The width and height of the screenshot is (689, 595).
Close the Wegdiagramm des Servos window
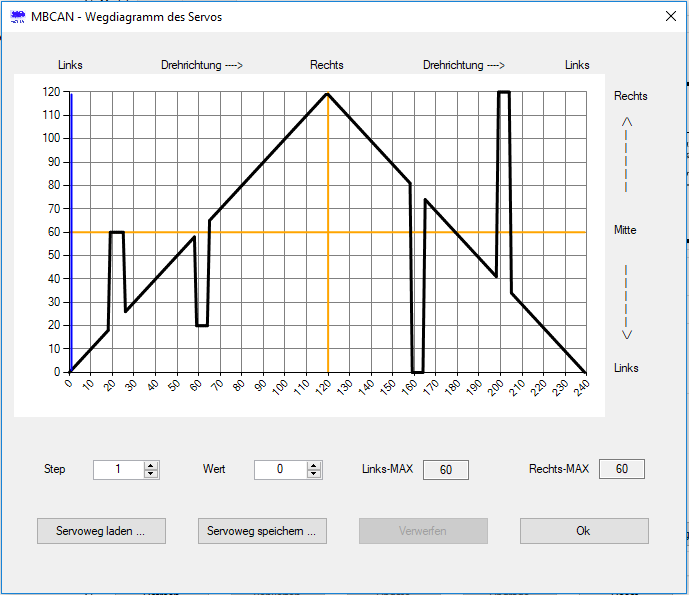click(670, 16)
